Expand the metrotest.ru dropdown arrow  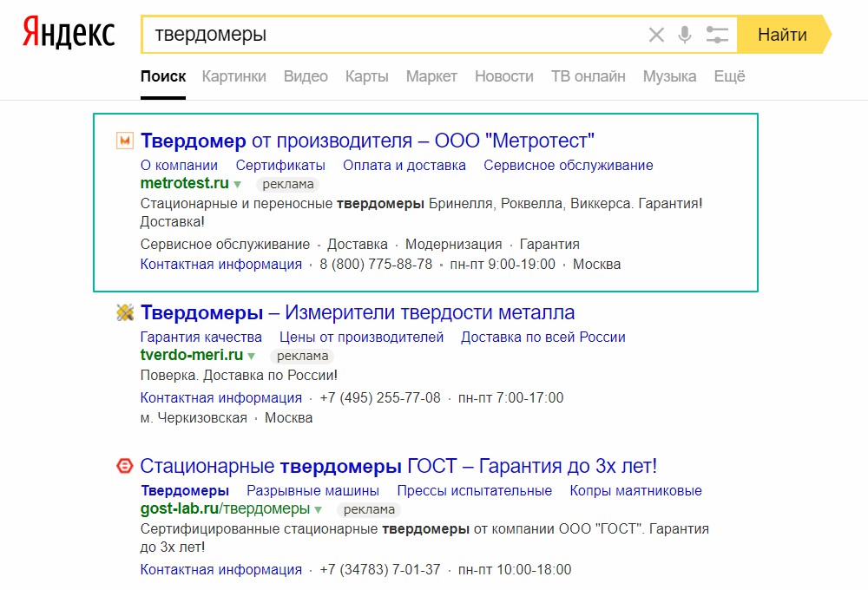(x=237, y=185)
